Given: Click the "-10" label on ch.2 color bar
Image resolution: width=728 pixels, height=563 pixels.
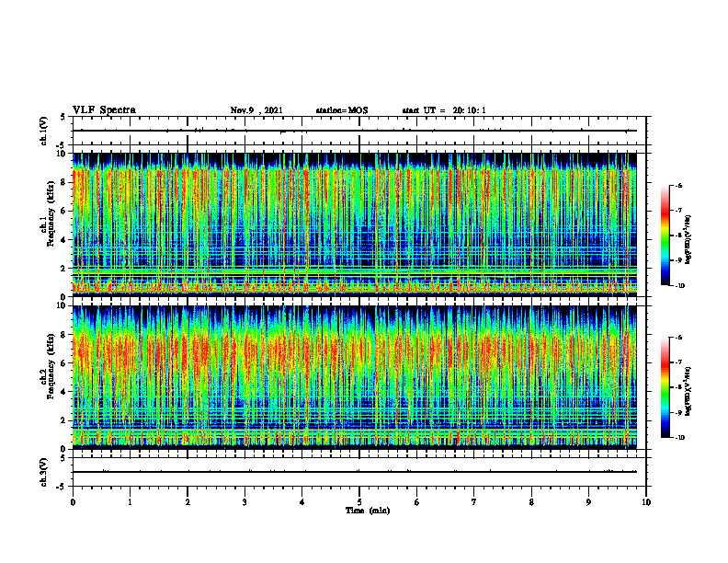Looking at the screenshot, I should click(680, 438).
